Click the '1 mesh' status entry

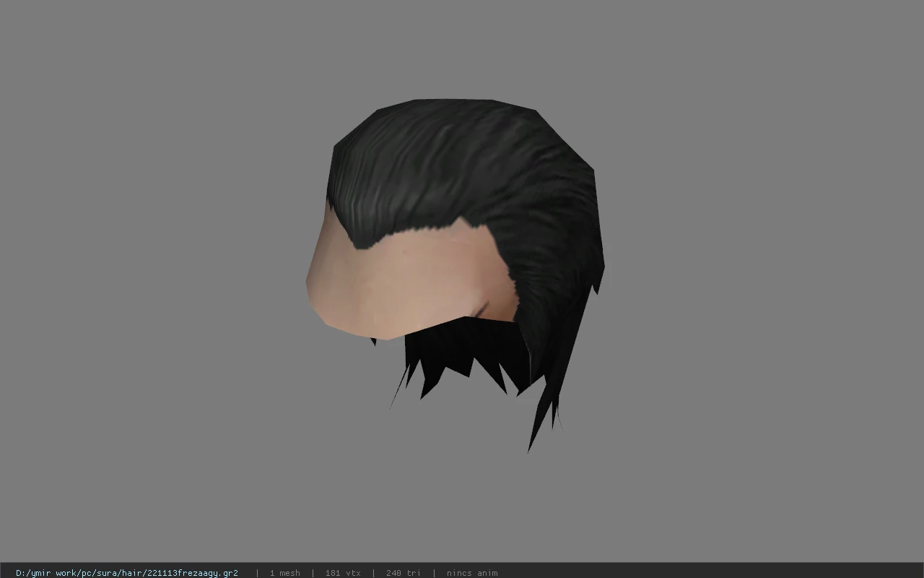coord(284,573)
